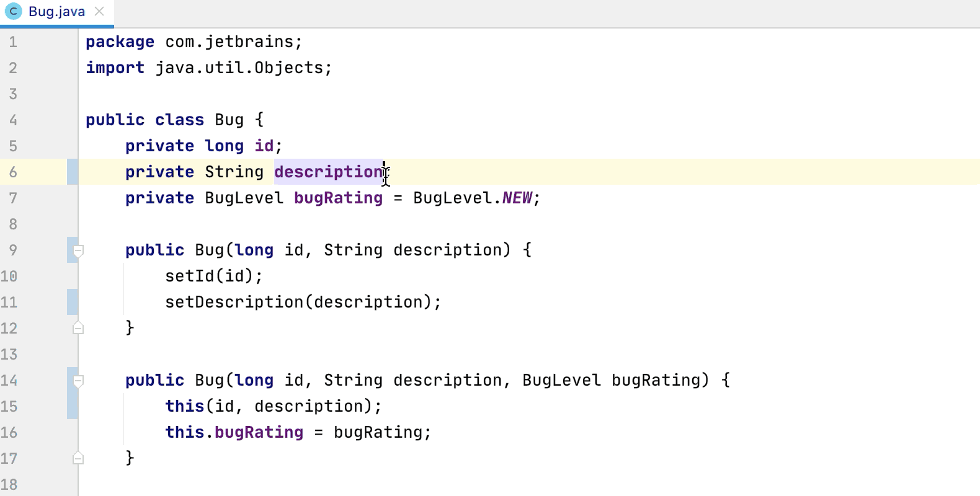Image resolution: width=980 pixels, height=496 pixels.
Task: Click the change marker next to line 11
Action: [71, 302]
